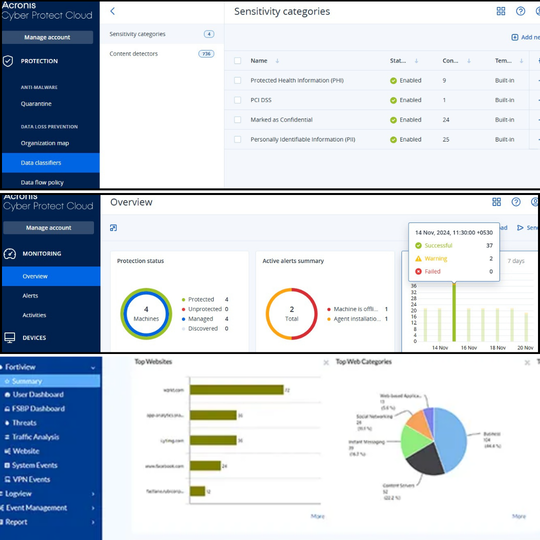
Task: Close the Top Websites widget
Action: pyautogui.click(x=326, y=362)
